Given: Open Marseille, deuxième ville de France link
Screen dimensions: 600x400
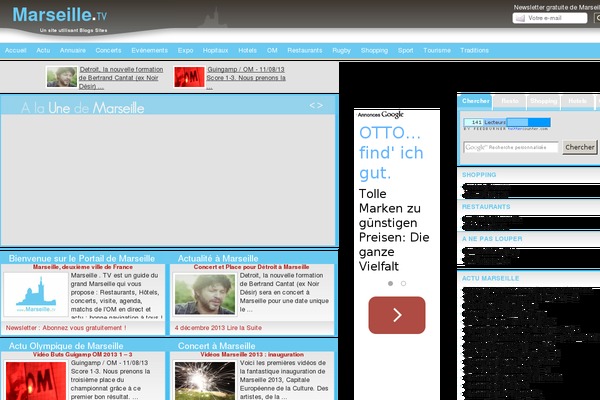Looking at the screenshot, I should [83, 267].
